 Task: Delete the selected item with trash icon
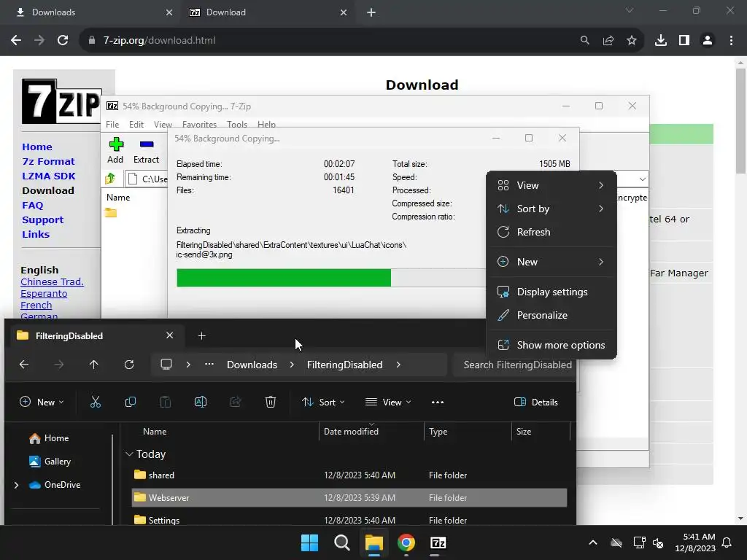270,402
